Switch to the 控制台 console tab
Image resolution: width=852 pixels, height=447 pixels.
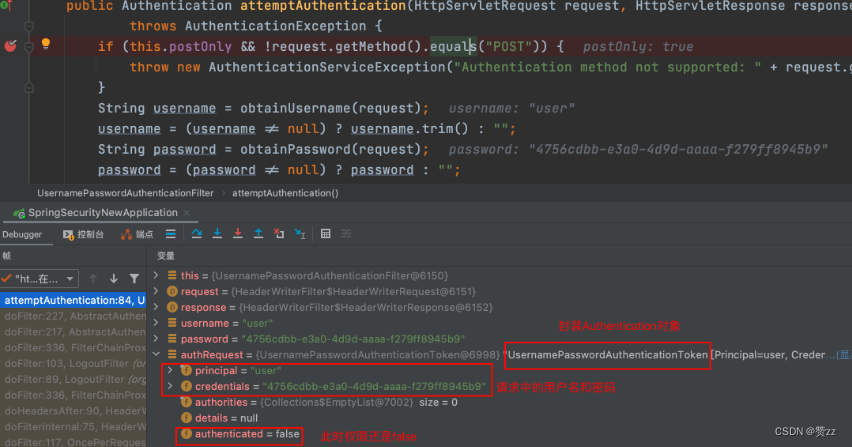(83, 235)
